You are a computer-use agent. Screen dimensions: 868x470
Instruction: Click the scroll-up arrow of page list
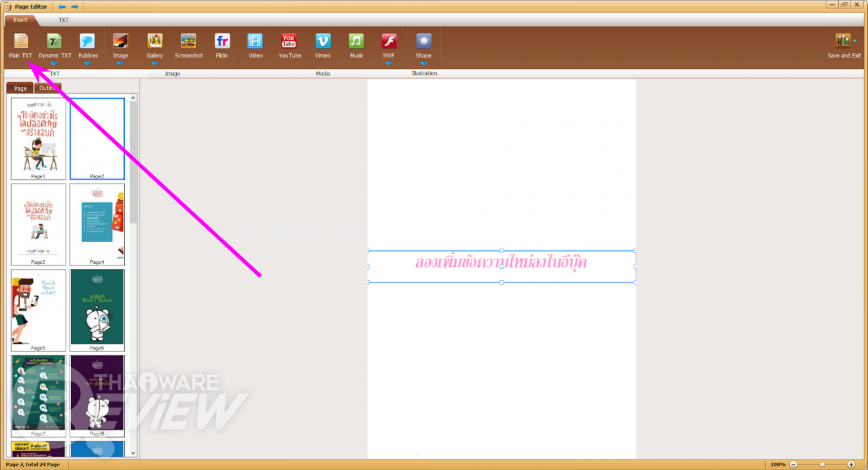pyautogui.click(x=133, y=98)
